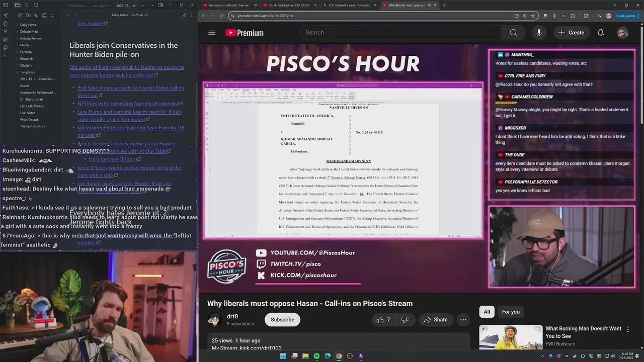Expand Research folder
Image resolution: width=644 pixels, height=362 pixels.
pos(26,59)
